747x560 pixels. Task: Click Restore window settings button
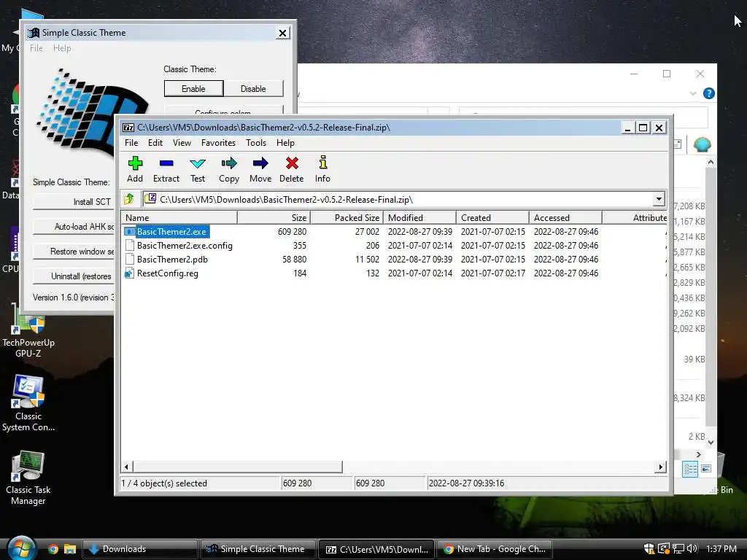pos(74,252)
